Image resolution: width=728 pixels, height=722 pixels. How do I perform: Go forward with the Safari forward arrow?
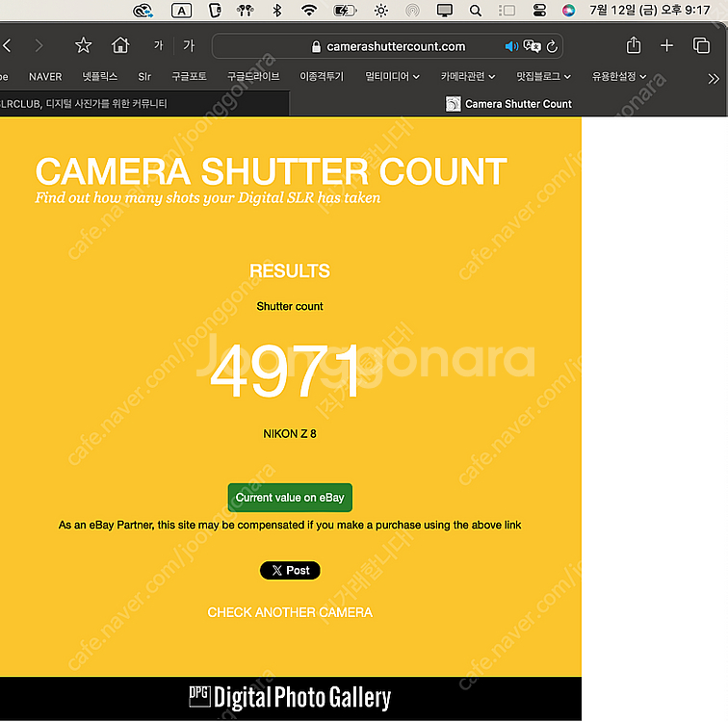click(x=39, y=45)
